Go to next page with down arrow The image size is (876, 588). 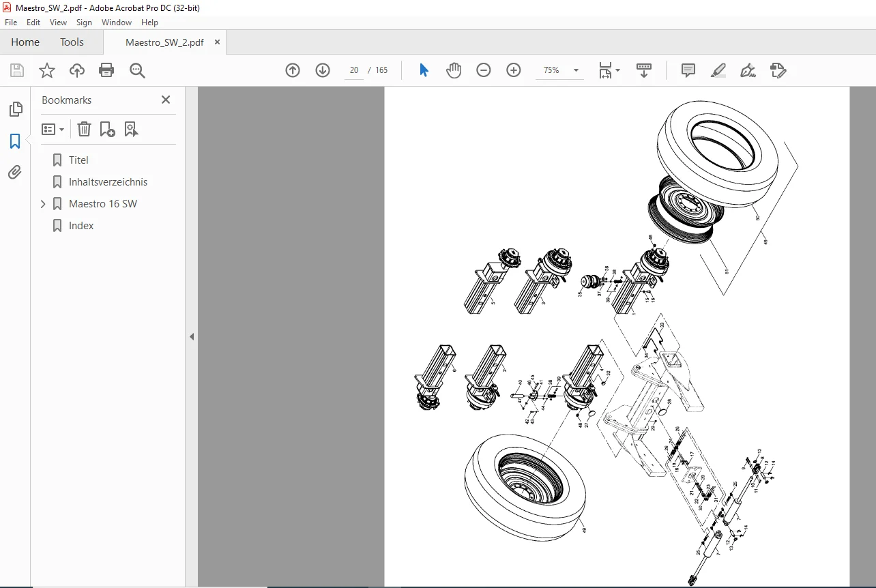pyautogui.click(x=323, y=70)
